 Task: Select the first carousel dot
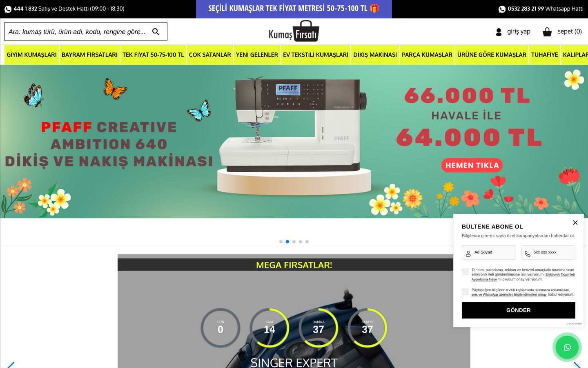(x=281, y=242)
